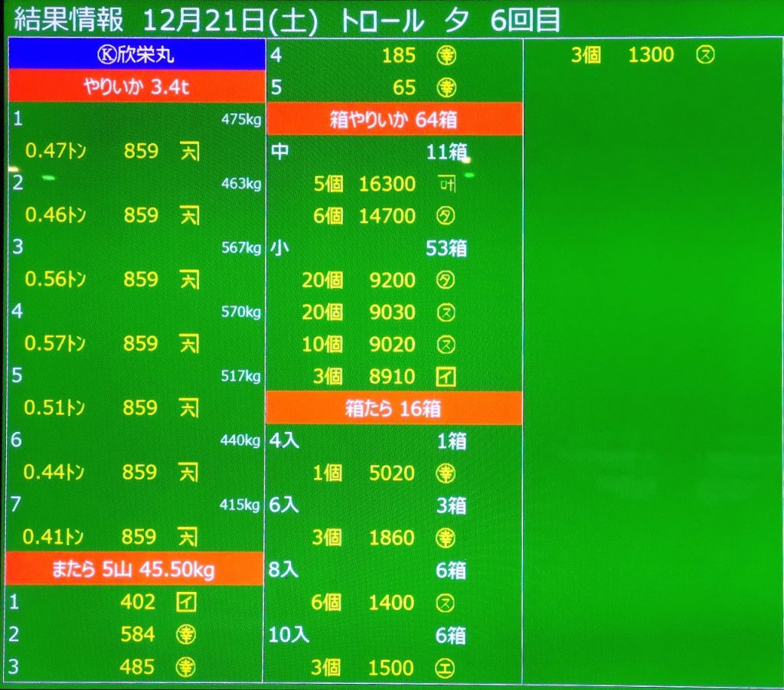Click the circled 幸 mark next to 5020

[446, 474]
